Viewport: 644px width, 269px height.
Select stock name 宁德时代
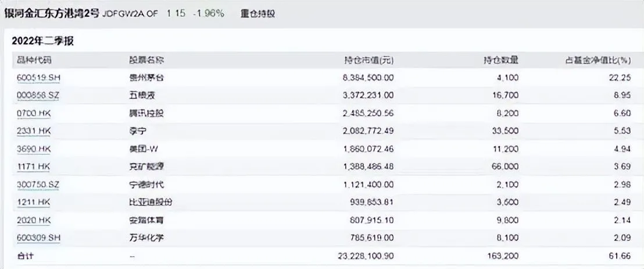[146, 185]
